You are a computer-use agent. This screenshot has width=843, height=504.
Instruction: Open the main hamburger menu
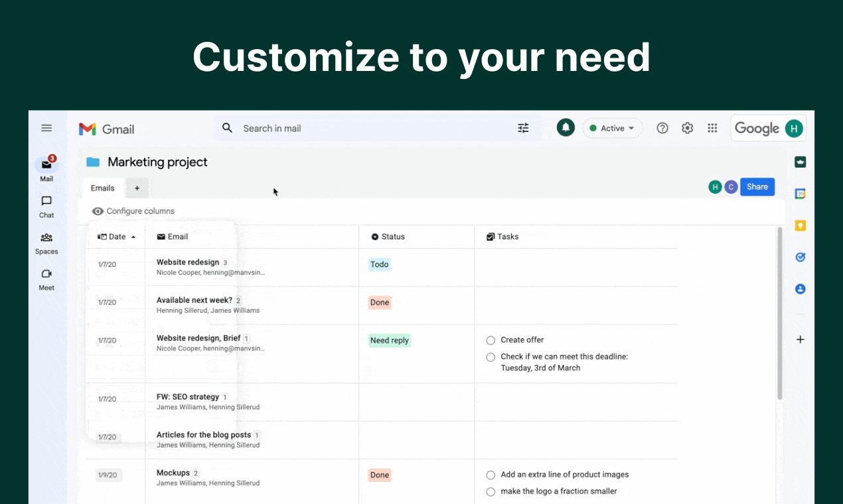(x=46, y=128)
